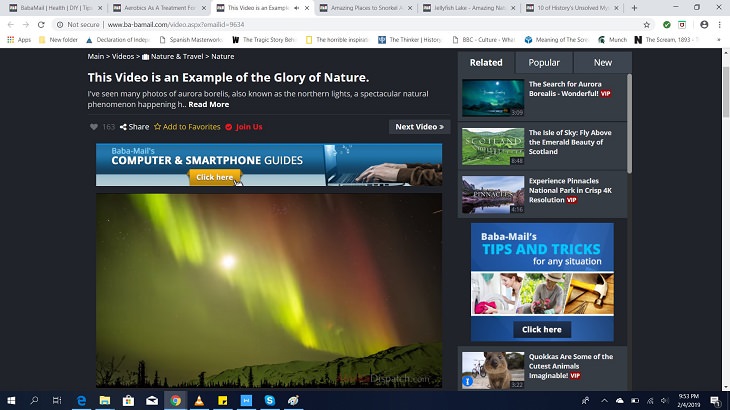
Task: Click the Videos breadcrumb link
Action: [x=123, y=56]
